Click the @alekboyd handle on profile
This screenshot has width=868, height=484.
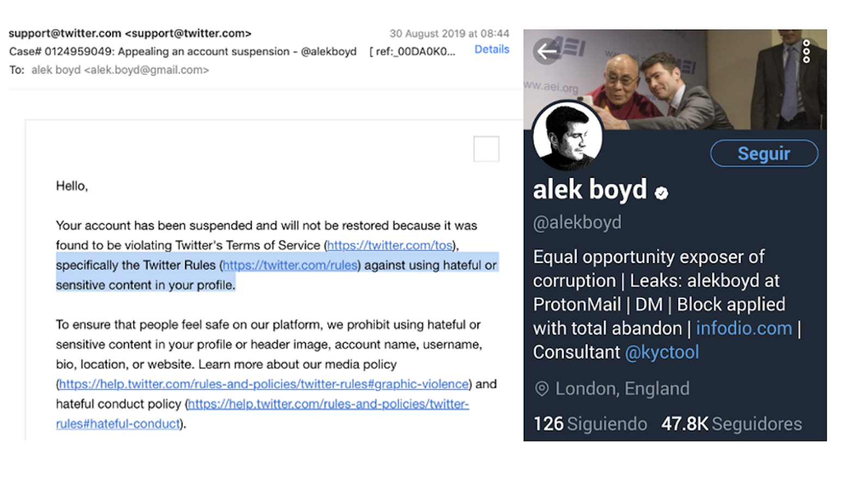click(x=577, y=222)
